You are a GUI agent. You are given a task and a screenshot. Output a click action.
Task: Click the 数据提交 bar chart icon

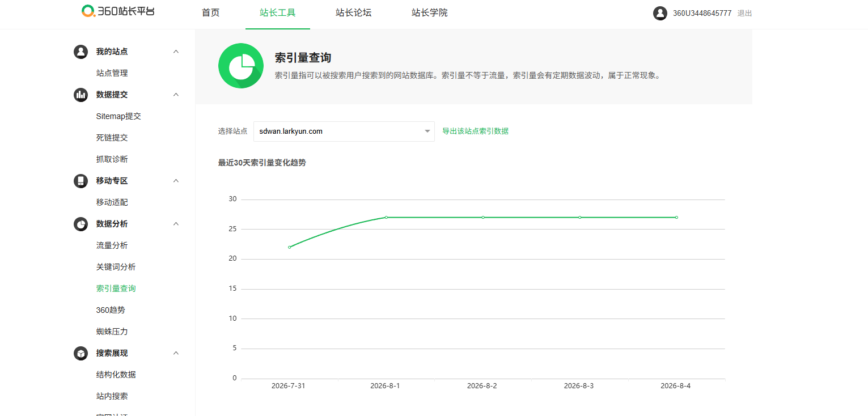click(81, 95)
